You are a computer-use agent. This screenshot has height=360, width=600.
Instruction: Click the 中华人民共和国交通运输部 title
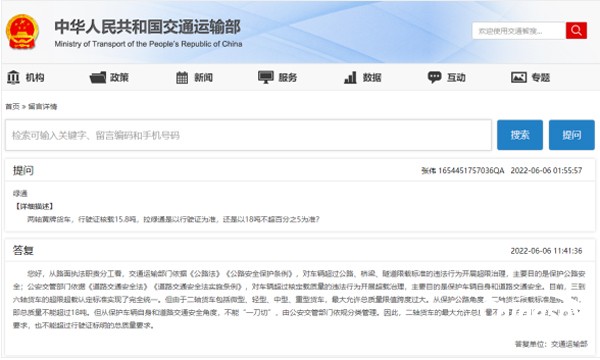[x=148, y=26]
